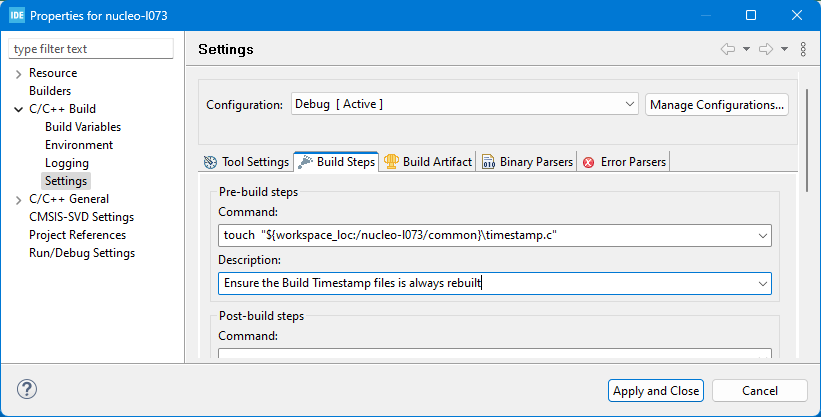Screen dimensions: 821x417
Task: Click the forward navigation arrow icon
Action: pos(766,49)
